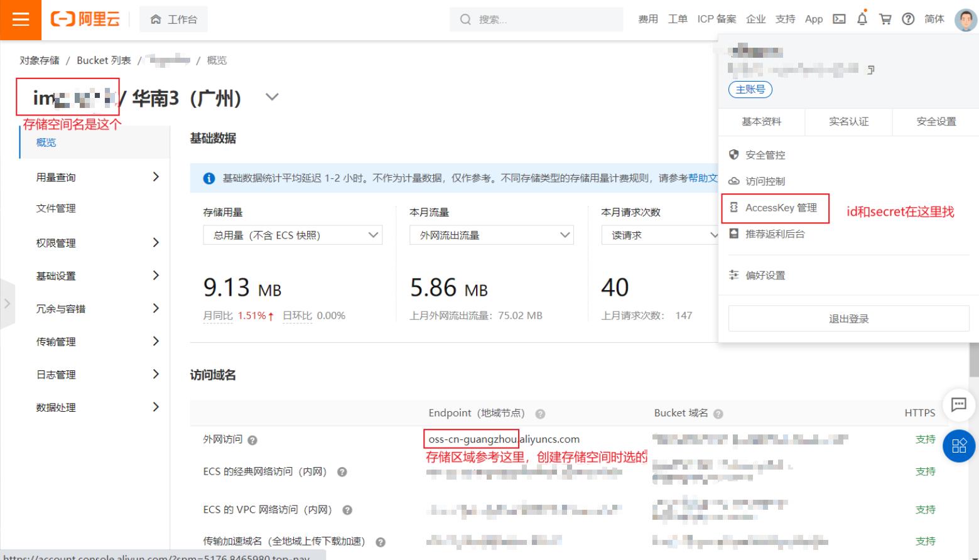Open 支持 in the top bar

(x=785, y=19)
